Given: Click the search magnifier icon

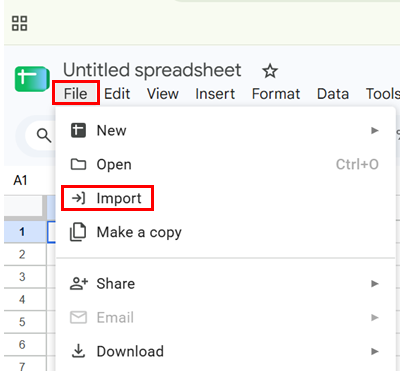Looking at the screenshot, I should tap(44, 136).
